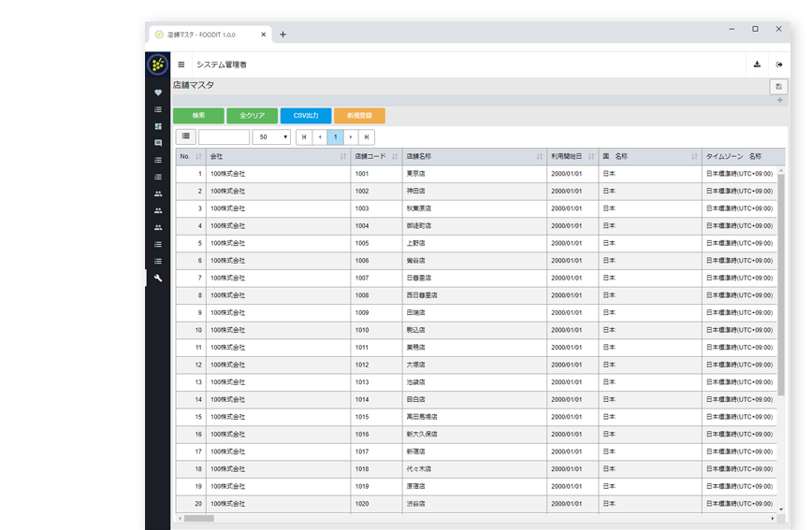Image resolution: width=812 pixels, height=530 pixels.
Task: Toggle the column list button left of filter box
Action: [185, 136]
